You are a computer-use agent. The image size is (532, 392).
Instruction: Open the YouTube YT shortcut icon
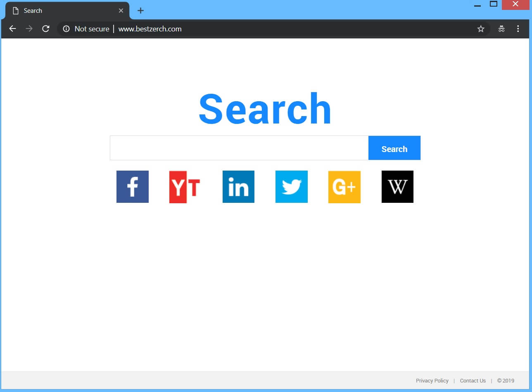(185, 187)
